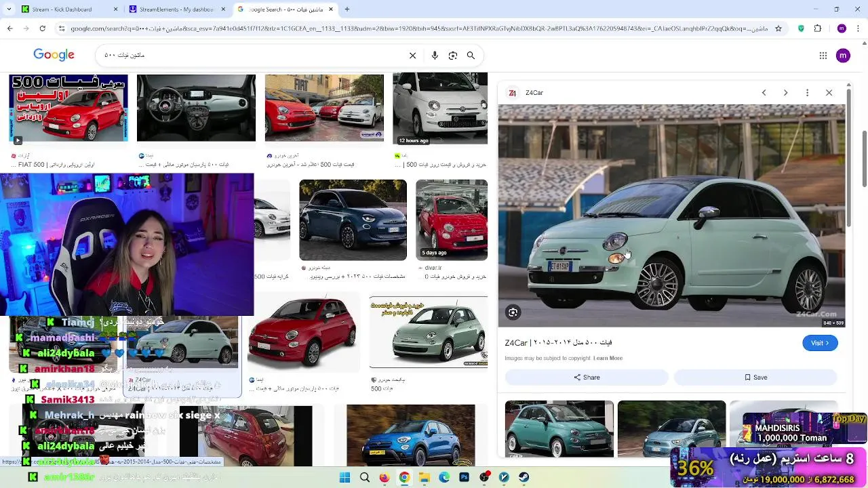This screenshot has width=868, height=488.
Task: Open the Learn More copyright link
Action: pyautogui.click(x=608, y=358)
